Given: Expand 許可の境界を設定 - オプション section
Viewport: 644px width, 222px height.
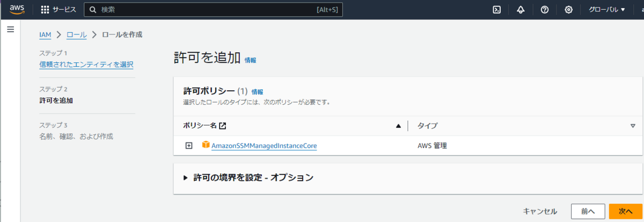Looking at the screenshot, I should [248, 177].
